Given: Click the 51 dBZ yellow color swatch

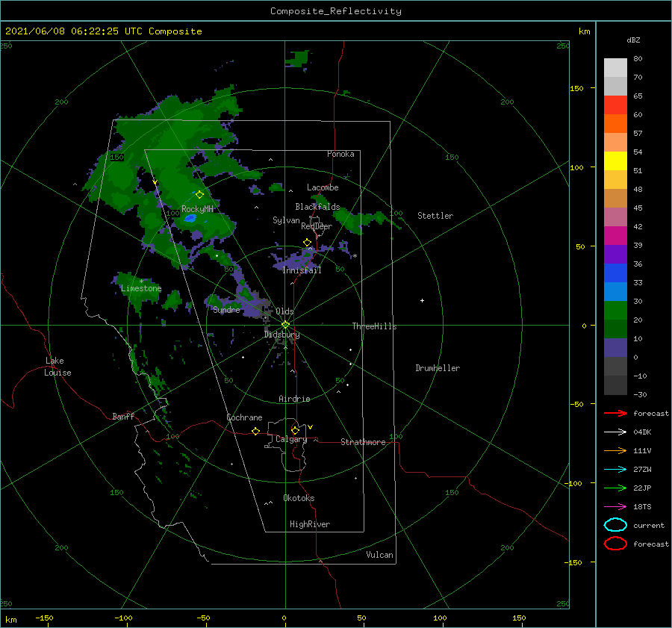Looking at the screenshot, I should point(615,161).
